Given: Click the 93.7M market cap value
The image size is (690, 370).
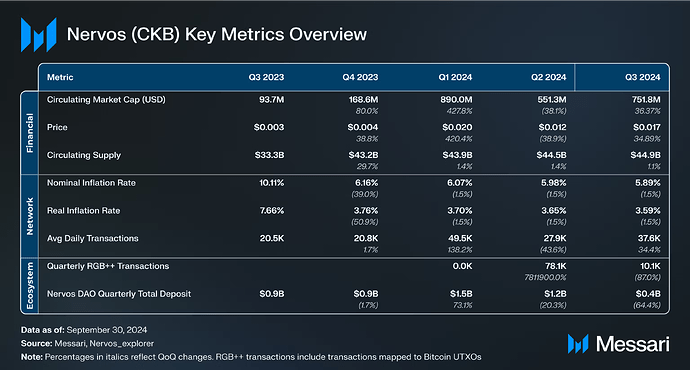Looking at the screenshot, I should point(272,100).
